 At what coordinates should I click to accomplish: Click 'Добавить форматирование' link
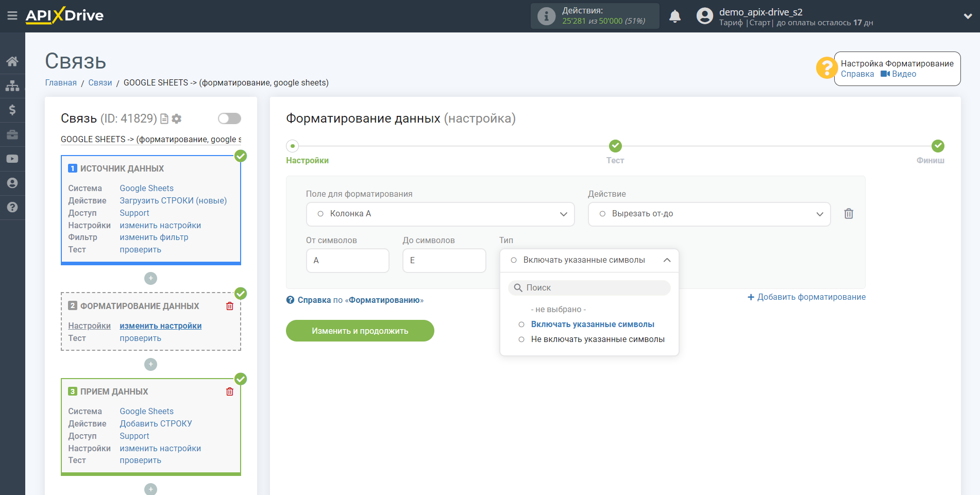click(806, 297)
